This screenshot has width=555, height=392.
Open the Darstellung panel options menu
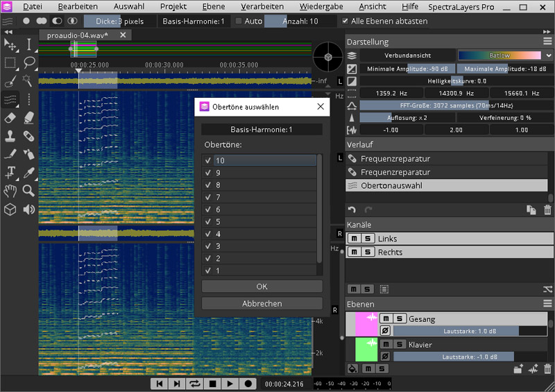point(547,42)
